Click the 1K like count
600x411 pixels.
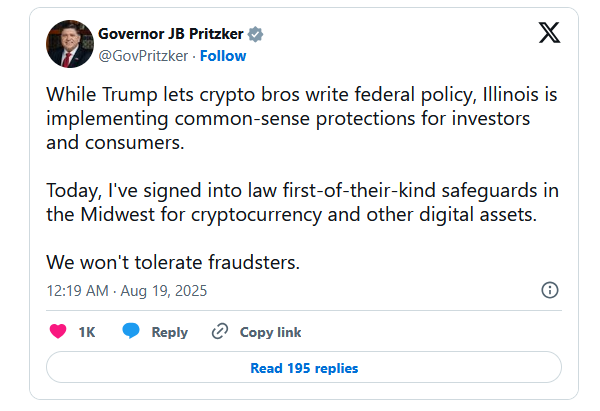pyautogui.click(x=87, y=332)
